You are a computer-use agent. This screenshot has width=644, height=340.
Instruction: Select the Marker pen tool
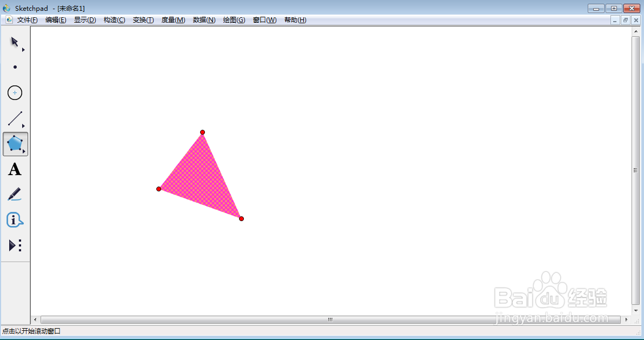tap(15, 194)
